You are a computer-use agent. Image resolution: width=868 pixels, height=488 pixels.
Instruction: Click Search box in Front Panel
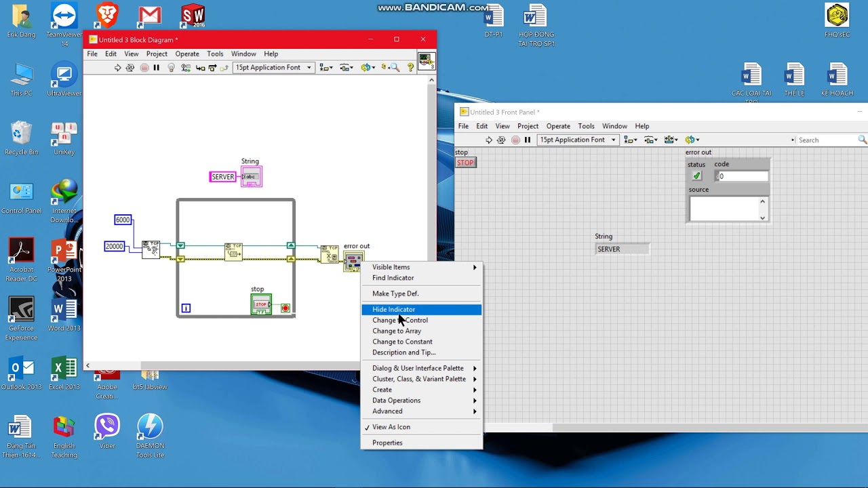[x=827, y=140]
